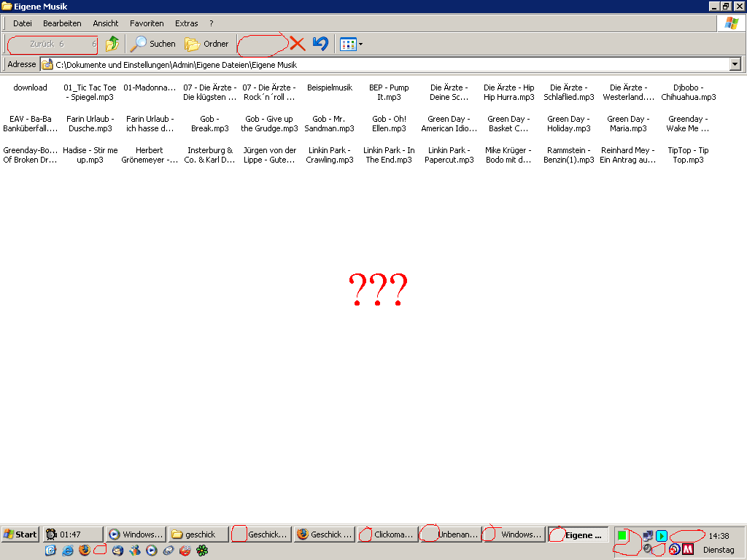The width and height of the screenshot is (747, 560).
Task: Click the blue undo arrow icon
Action: (320, 44)
